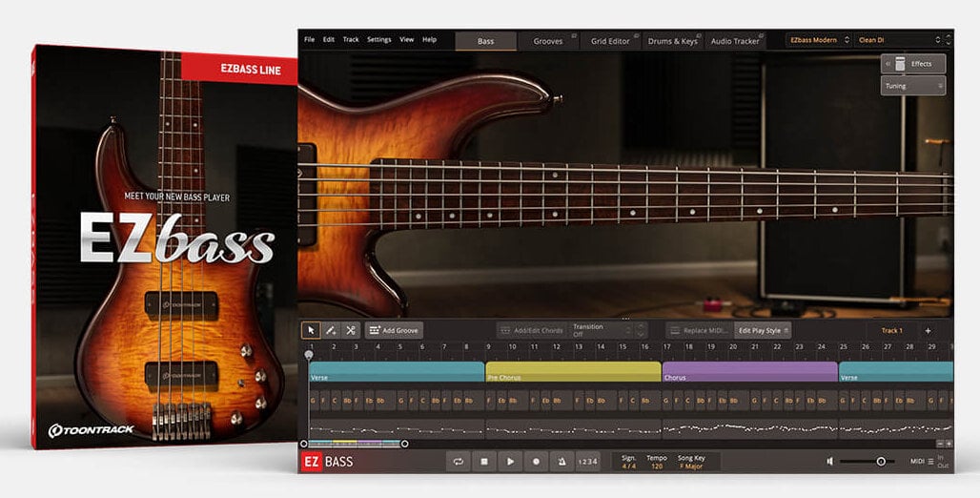This screenshot has height=498, width=980.
Task: Click the playhead marker at bar 1
Action: [x=309, y=355]
